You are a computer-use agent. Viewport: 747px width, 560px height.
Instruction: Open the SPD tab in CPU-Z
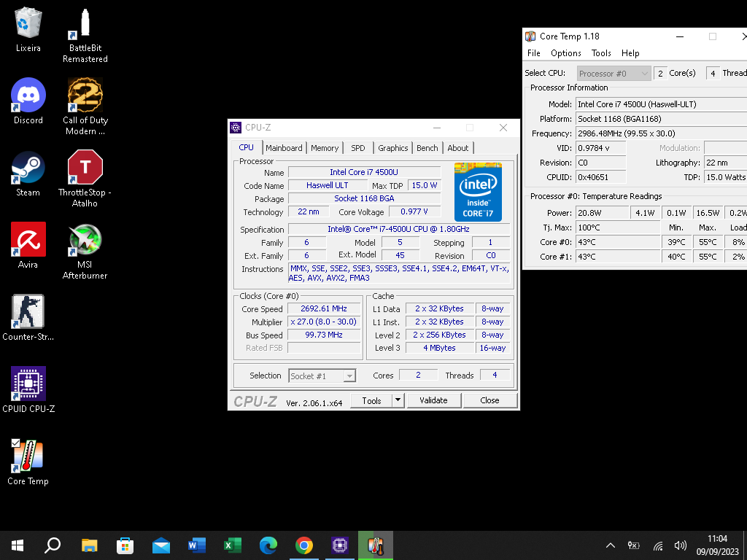coord(357,148)
